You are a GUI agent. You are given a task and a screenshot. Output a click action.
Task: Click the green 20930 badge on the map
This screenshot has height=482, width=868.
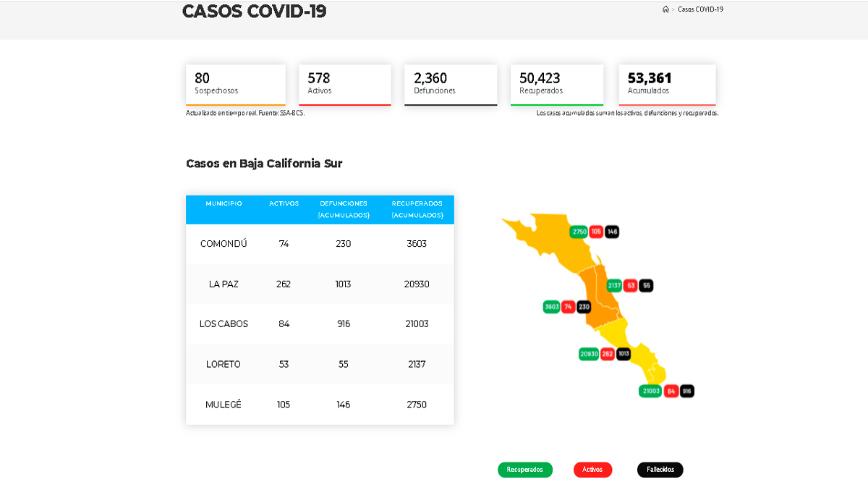click(589, 354)
